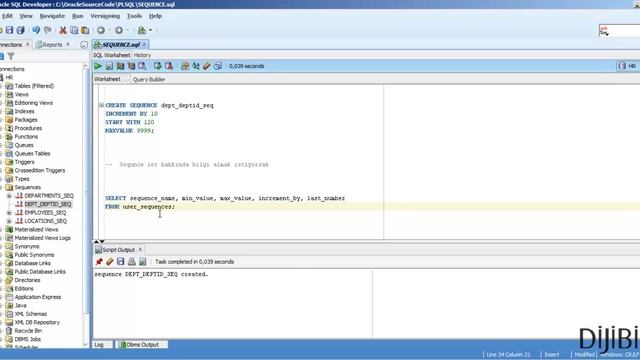Image resolution: width=640 pixels, height=360 pixels.
Task: Click the Rollback icon in worksheet toolbar
Action: coord(169,66)
